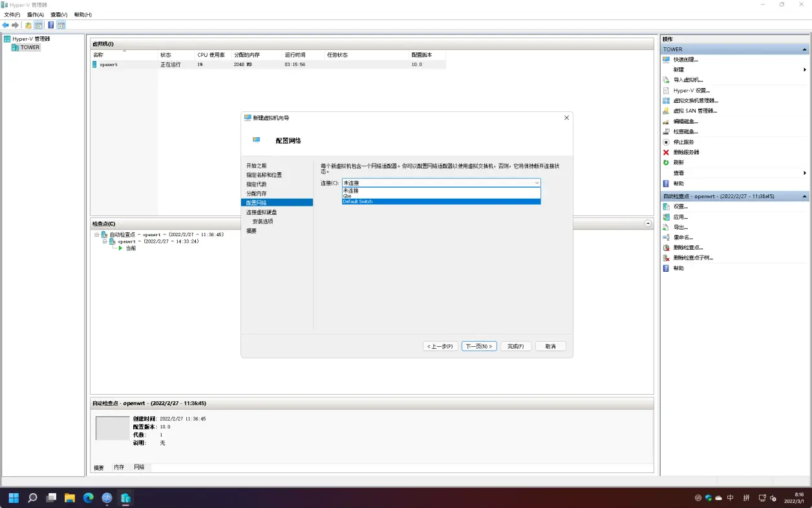Viewport: 812px width, 508px height.
Task: Open the 文件(F) menu
Action: [12, 15]
